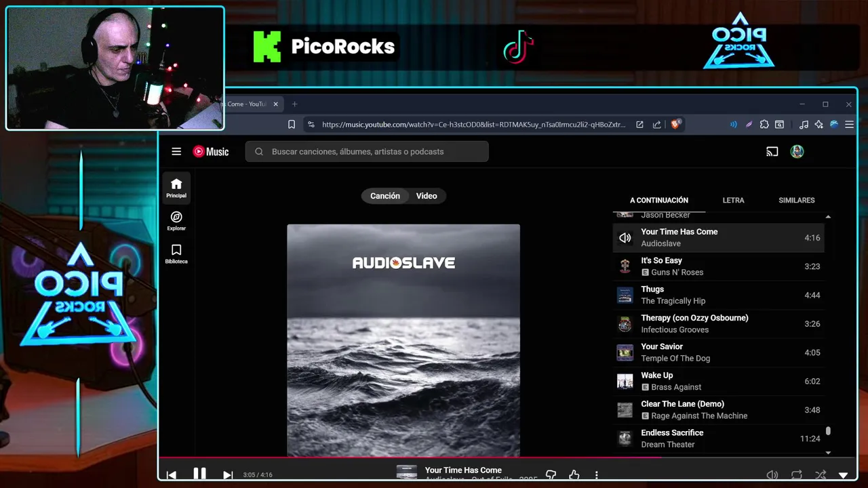Viewport: 868px width, 488px height.
Task: Open the SIMILARES tab
Action: pos(797,201)
